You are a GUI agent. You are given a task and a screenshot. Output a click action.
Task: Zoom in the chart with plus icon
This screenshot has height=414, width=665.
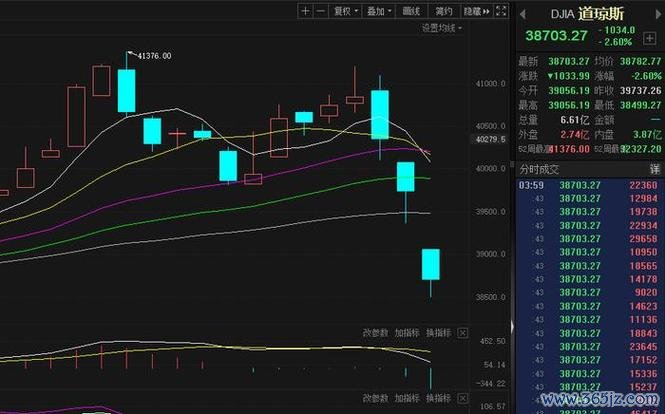[305, 11]
